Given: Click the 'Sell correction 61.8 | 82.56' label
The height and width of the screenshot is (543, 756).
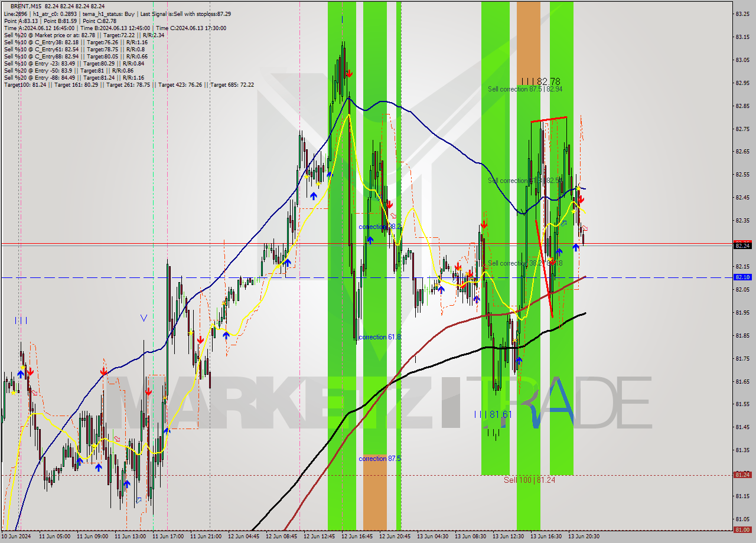Looking at the screenshot, I should [525, 181].
